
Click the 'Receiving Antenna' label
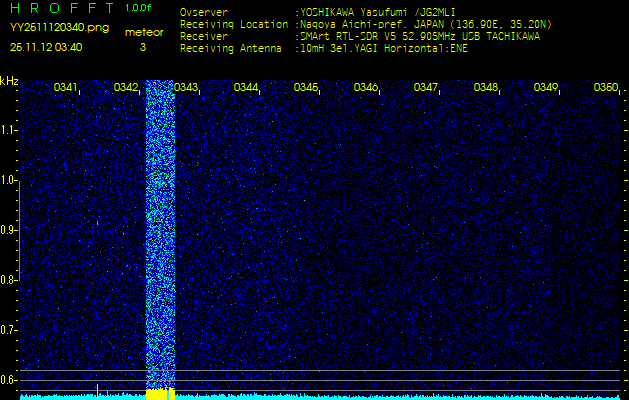click(231, 49)
